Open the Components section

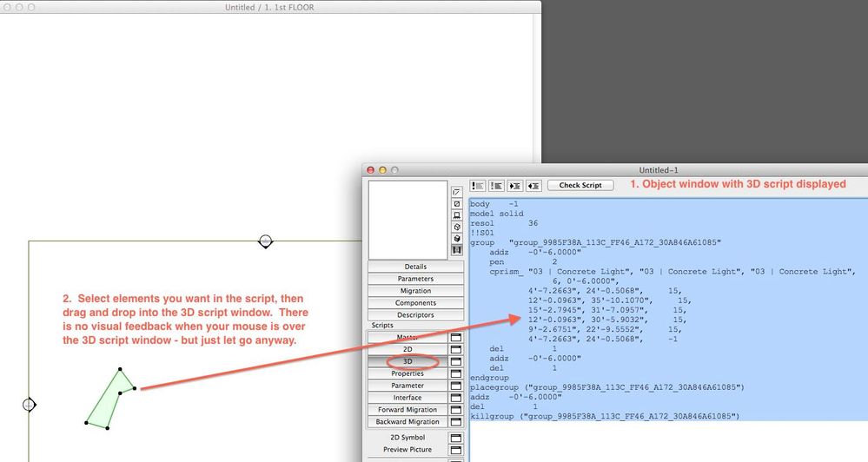coord(415,303)
